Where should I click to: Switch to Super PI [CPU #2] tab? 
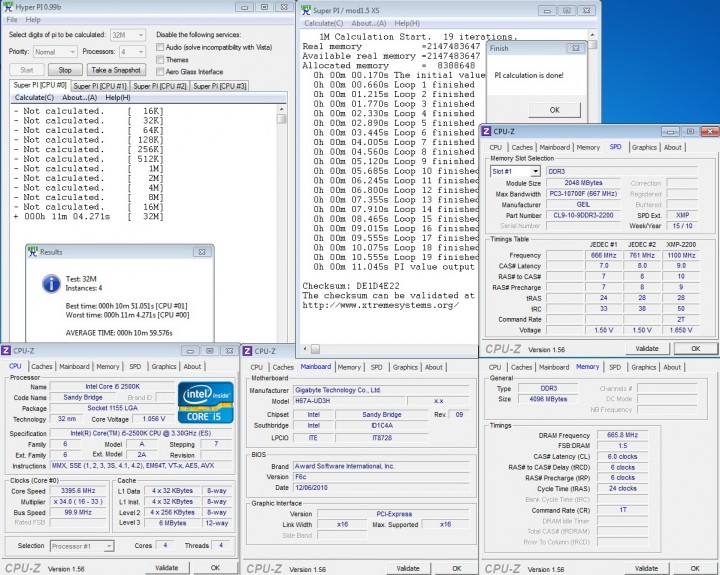pyautogui.click(x=160, y=86)
